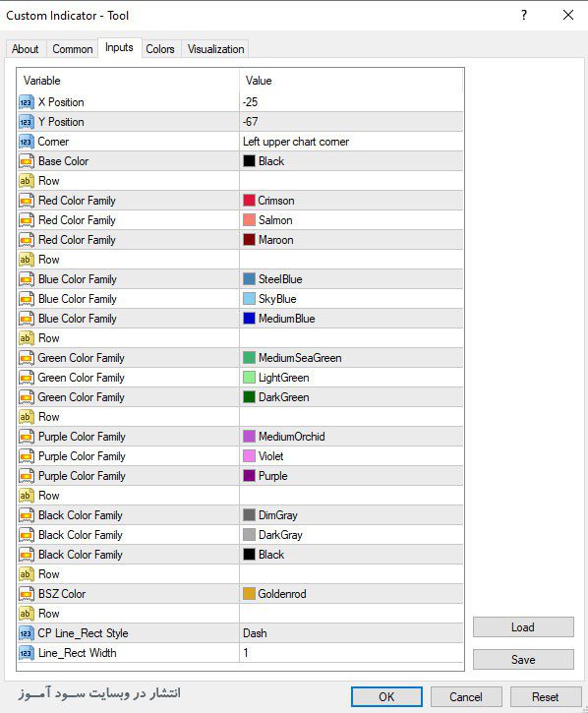This screenshot has height=713, width=588.
Task: Open the About tab
Action: 25,48
